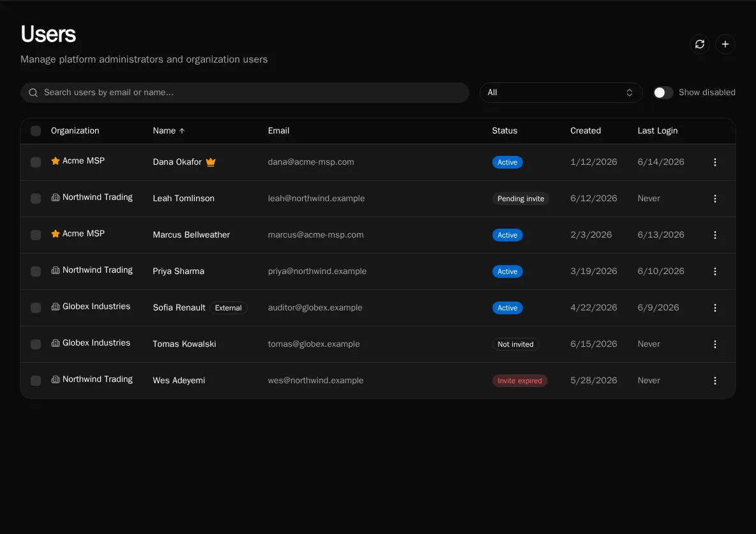
Task: Click email marcus@acme-msp.com
Action: pos(316,235)
